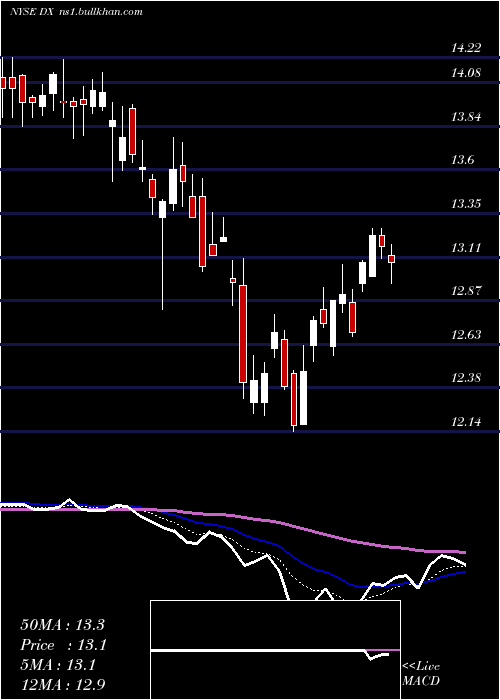The image size is (500, 700).
Task: Click inside the Live MACD inset box
Action: click(x=275, y=650)
